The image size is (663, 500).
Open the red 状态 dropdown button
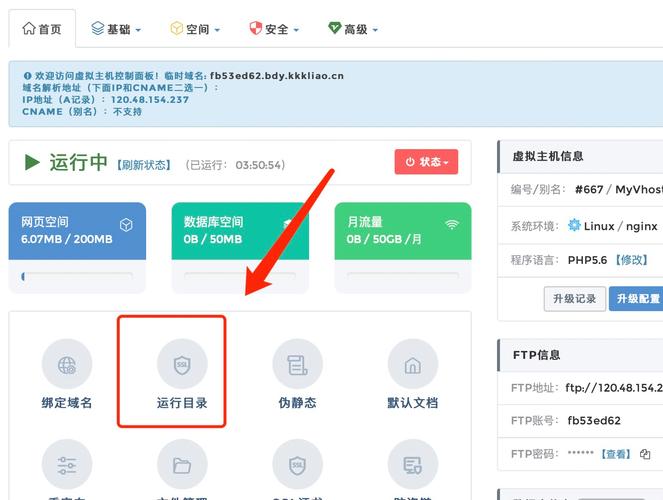click(426, 162)
